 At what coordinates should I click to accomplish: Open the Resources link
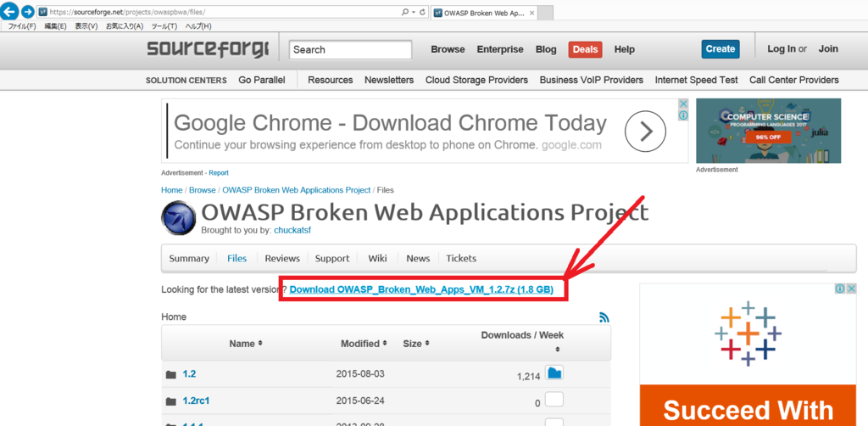331,80
